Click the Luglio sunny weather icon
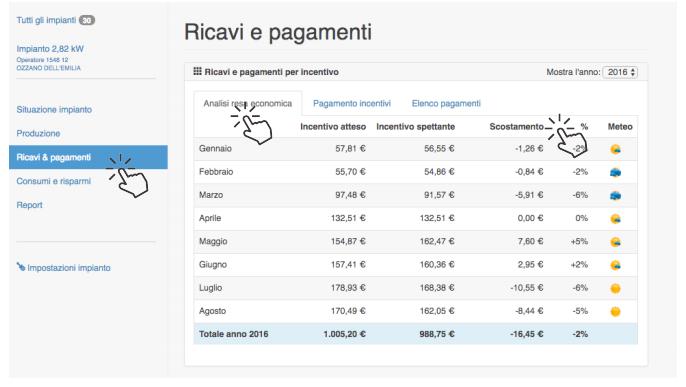The image size is (686, 387). [x=615, y=288]
